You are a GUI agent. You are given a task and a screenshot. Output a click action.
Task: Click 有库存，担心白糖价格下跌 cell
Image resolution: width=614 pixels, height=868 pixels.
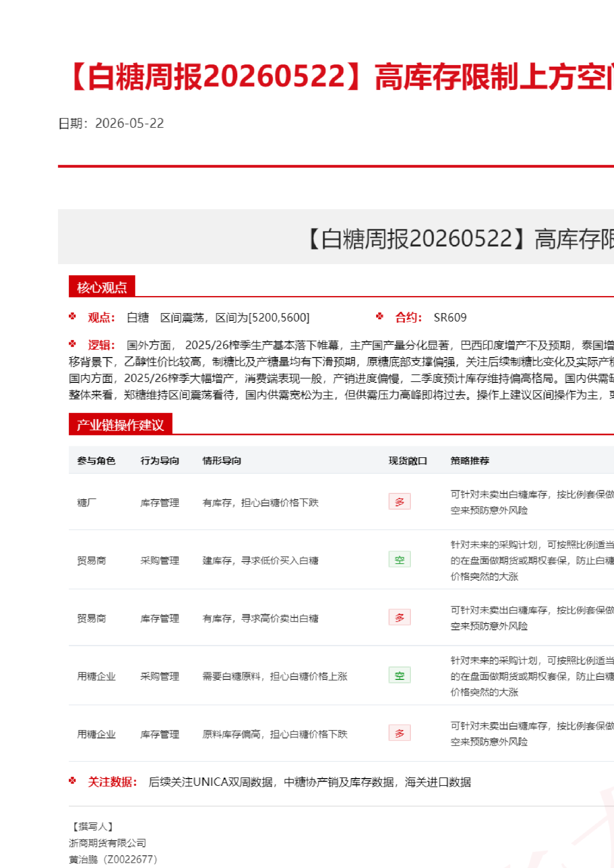[260, 503]
